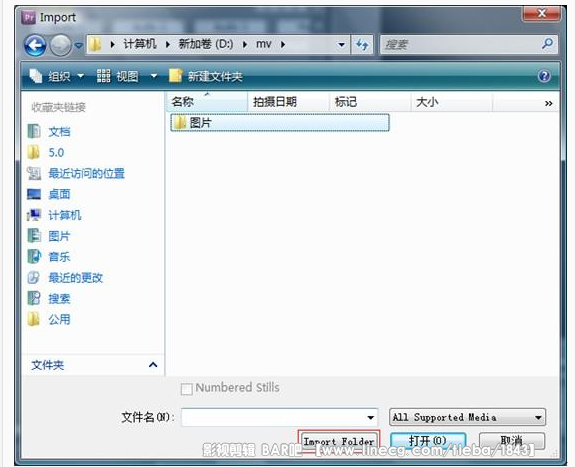Sort by the 标记 column header
The image size is (575, 467).
[x=370, y=102]
